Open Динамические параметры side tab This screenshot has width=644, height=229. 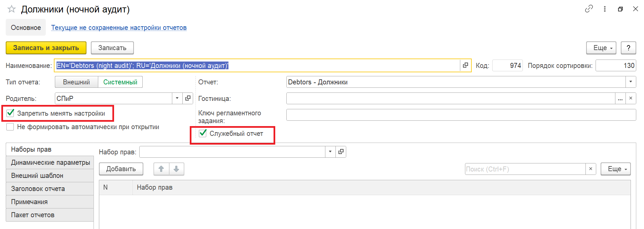[50, 162]
